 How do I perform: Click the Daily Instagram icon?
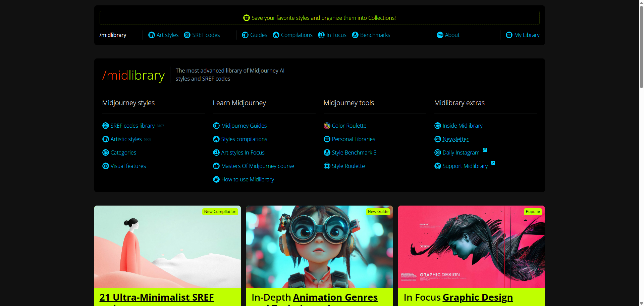(438, 152)
